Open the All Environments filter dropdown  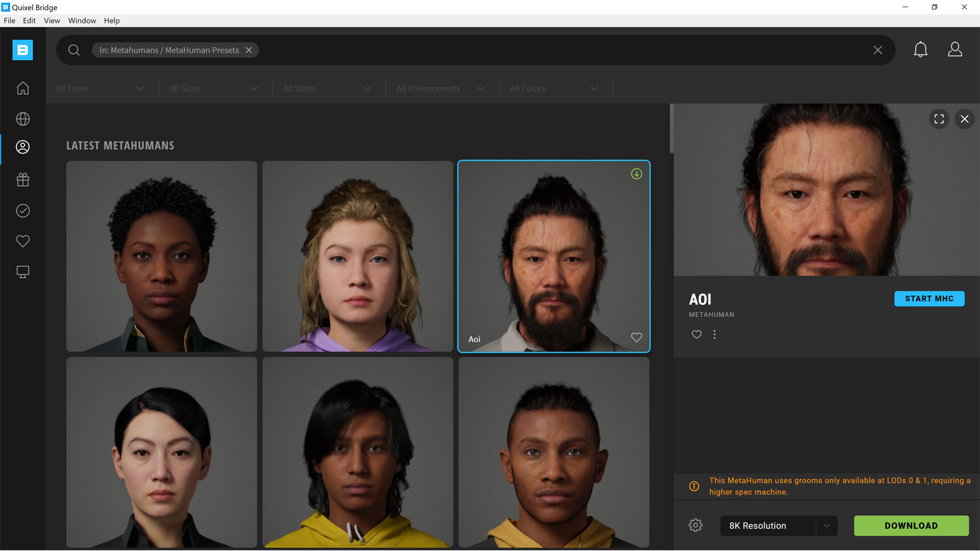(440, 88)
